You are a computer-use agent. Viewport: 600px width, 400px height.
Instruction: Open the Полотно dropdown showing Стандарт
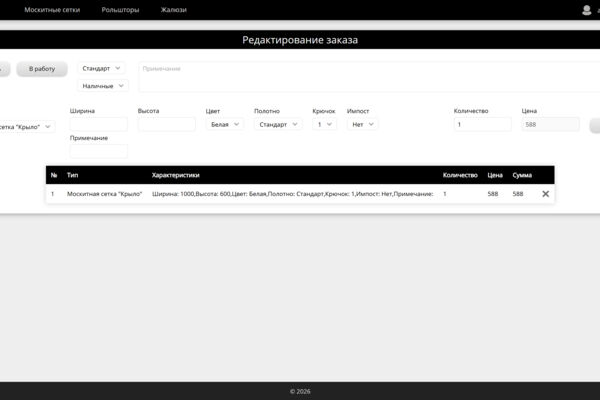(278, 124)
